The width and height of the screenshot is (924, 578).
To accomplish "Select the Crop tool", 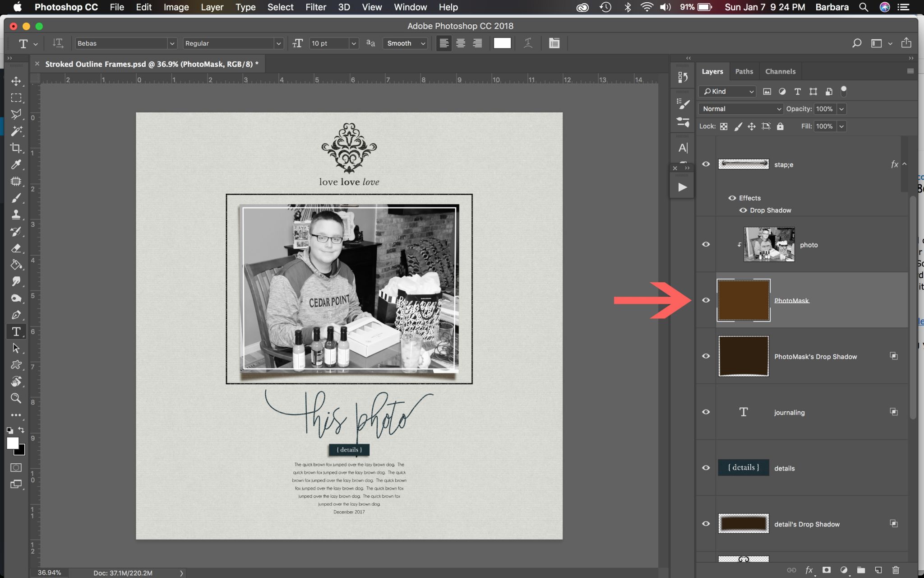I will coord(16,148).
